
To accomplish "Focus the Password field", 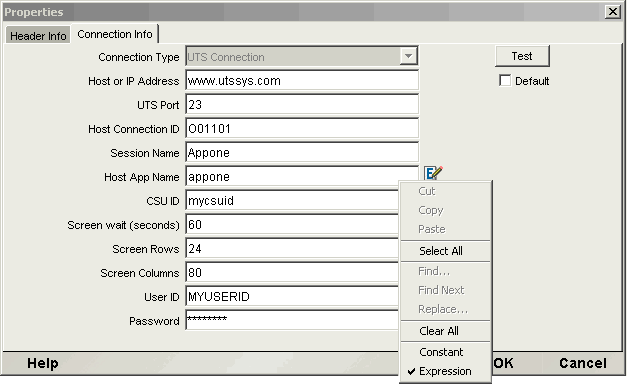I will [x=292, y=320].
